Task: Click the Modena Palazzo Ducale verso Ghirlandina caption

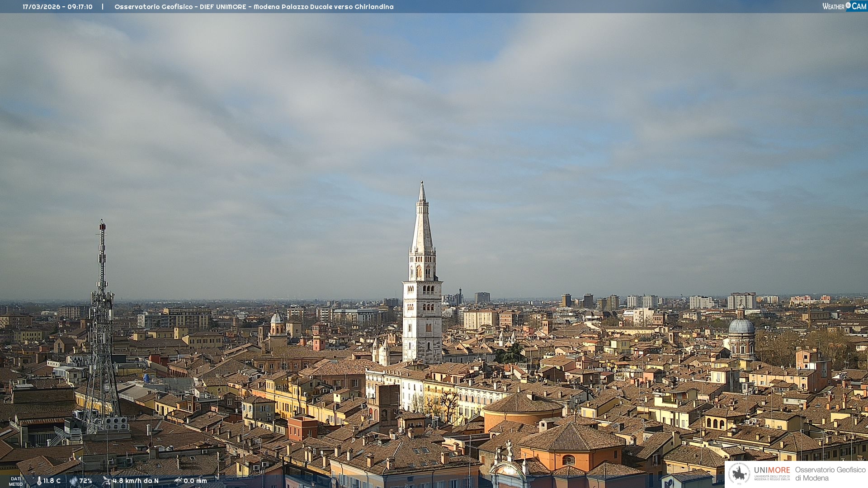Action: [323, 7]
